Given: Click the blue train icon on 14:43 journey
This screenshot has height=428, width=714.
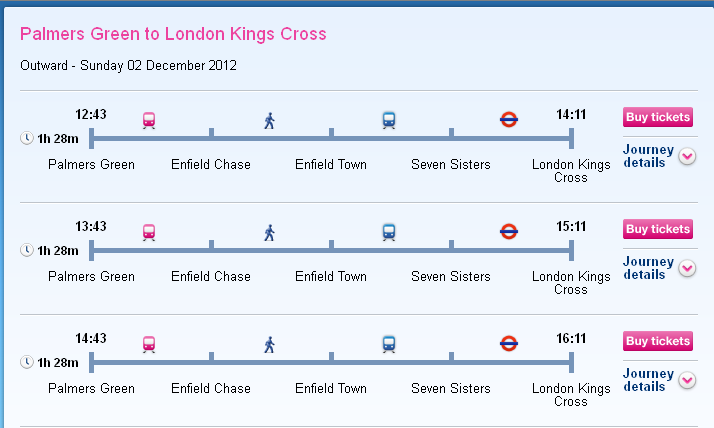Looking at the screenshot, I should (x=389, y=344).
